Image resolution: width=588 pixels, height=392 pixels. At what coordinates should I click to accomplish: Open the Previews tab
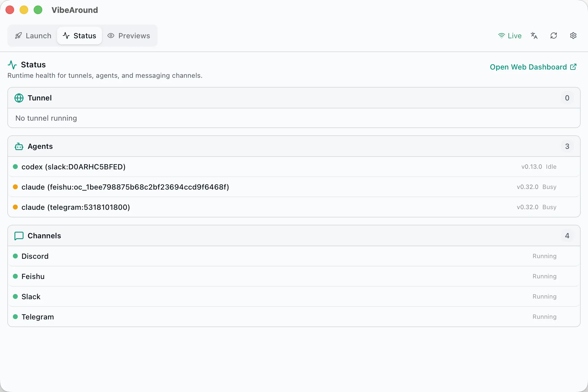click(129, 36)
